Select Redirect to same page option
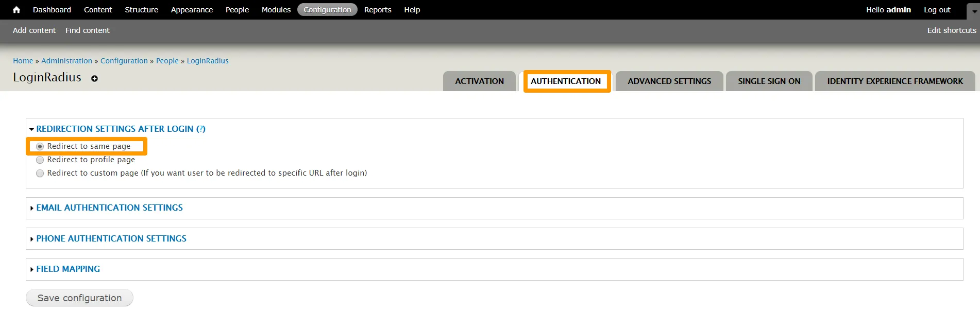The width and height of the screenshot is (980, 310). 40,147
